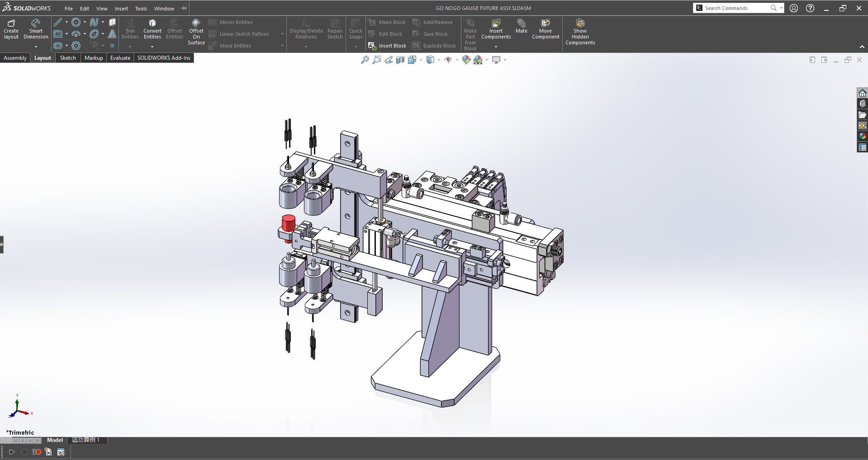The width and height of the screenshot is (868, 460).
Task: Click the Create layout button
Action: coord(11,29)
